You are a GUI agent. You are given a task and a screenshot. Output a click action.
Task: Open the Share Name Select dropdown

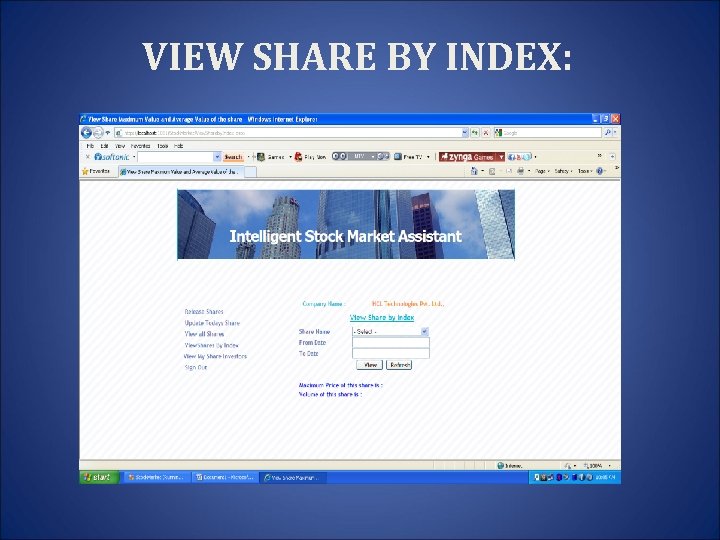pos(390,331)
